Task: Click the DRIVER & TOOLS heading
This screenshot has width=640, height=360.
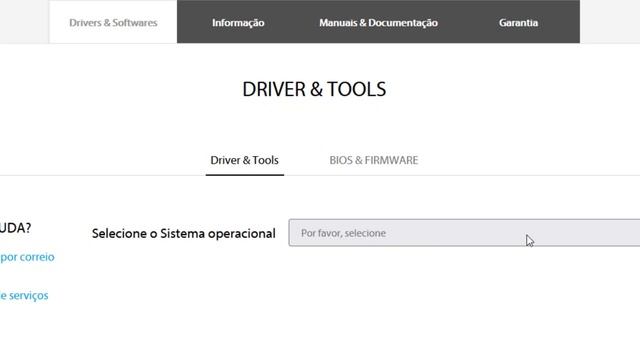Action: tap(314, 89)
